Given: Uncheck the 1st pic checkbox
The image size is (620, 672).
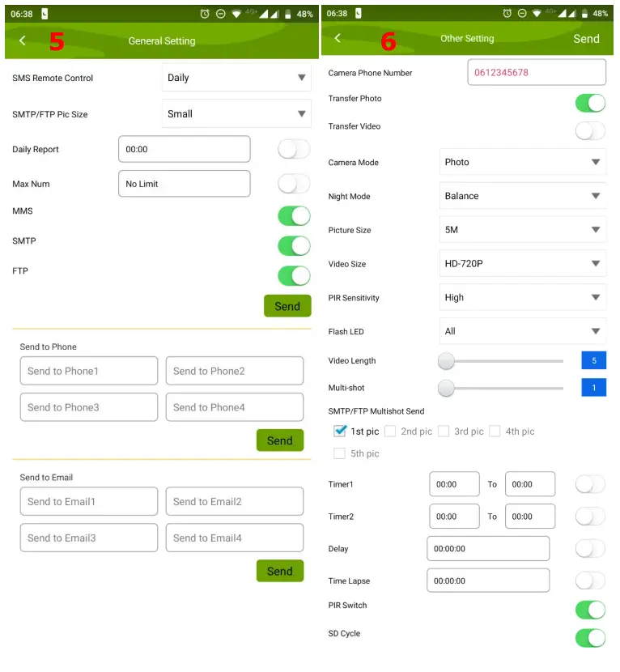Looking at the screenshot, I should [340, 431].
